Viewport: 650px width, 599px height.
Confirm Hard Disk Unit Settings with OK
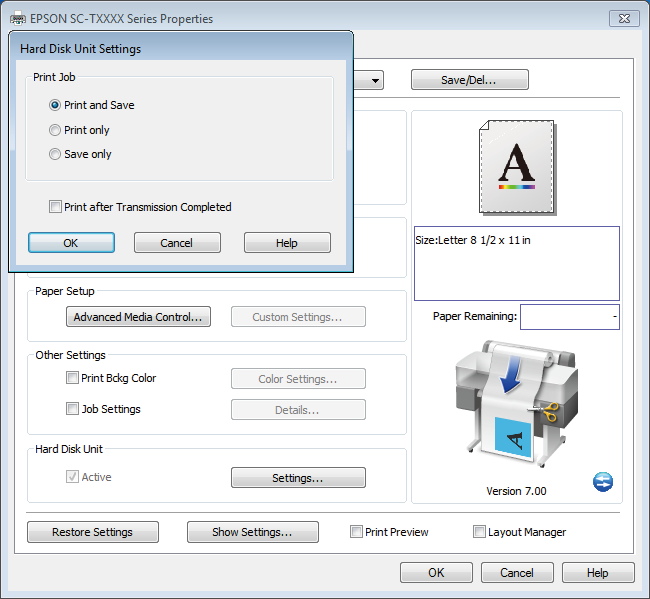(71, 243)
